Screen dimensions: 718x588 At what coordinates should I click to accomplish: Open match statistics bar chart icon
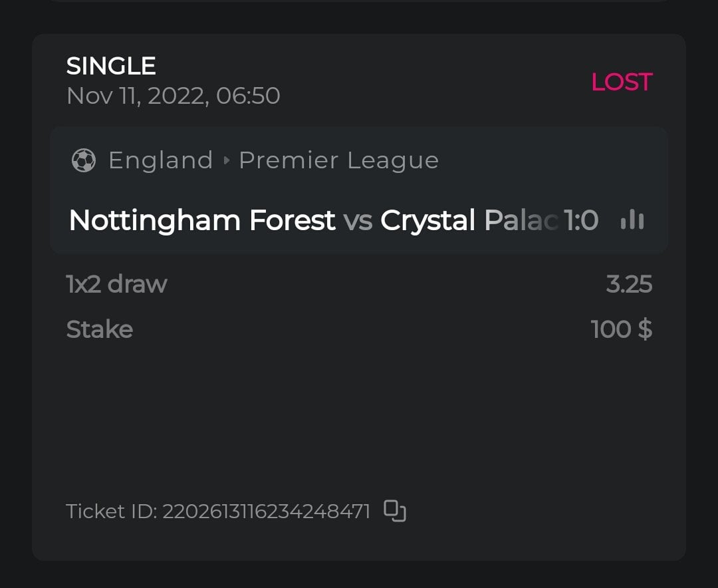(x=632, y=220)
